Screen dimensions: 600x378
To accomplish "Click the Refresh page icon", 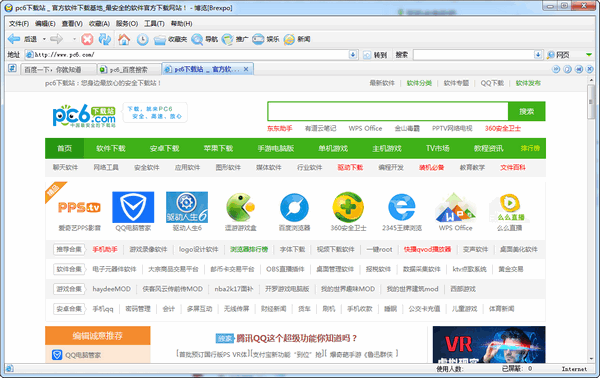I will 105,39.
